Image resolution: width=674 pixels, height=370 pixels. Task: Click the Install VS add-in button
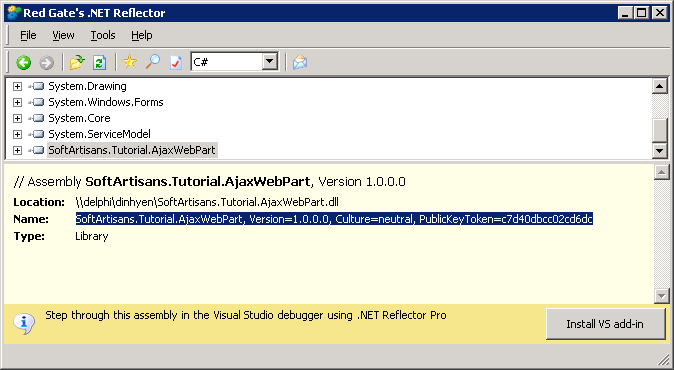click(x=605, y=324)
